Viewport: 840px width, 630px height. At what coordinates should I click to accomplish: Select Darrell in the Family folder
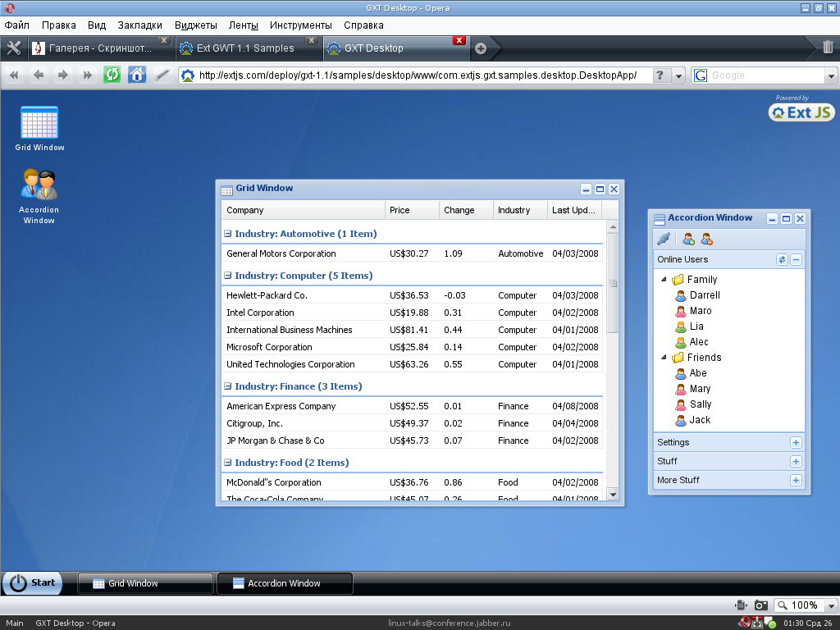coord(705,295)
